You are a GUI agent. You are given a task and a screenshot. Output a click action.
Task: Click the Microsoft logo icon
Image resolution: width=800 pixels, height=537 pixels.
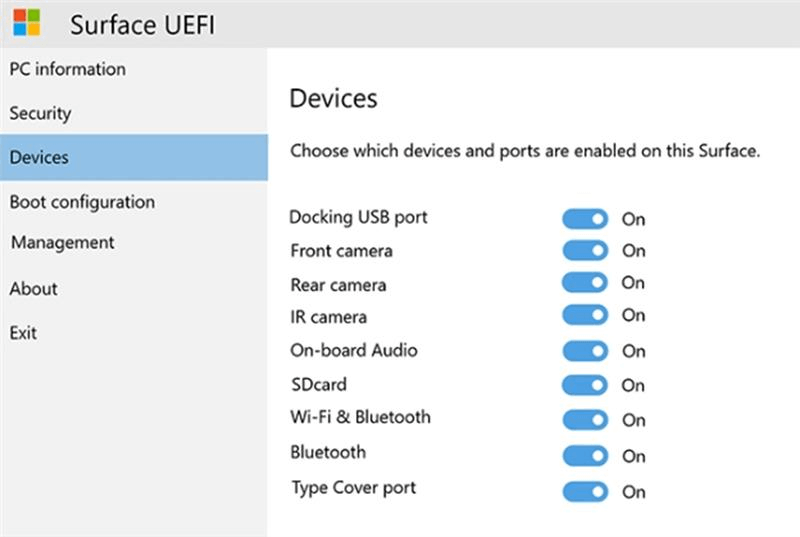(27, 22)
